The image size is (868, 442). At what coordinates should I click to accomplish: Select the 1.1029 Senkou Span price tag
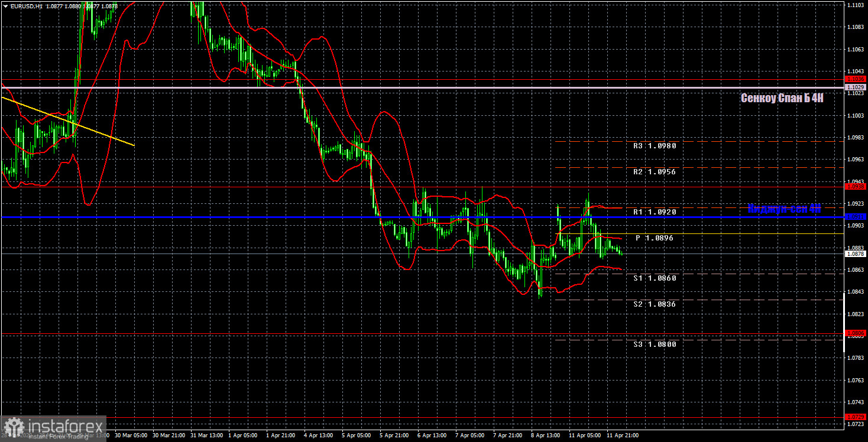(x=856, y=87)
